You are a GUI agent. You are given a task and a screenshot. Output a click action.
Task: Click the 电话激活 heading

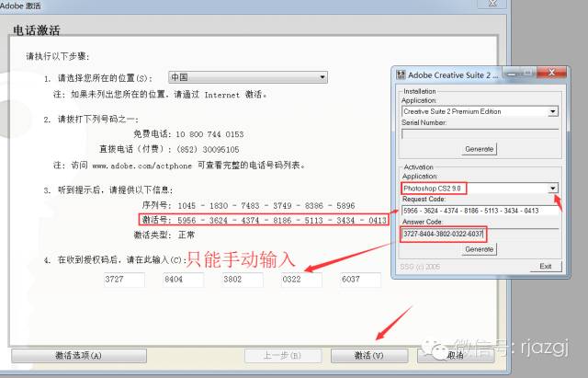tap(37, 30)
